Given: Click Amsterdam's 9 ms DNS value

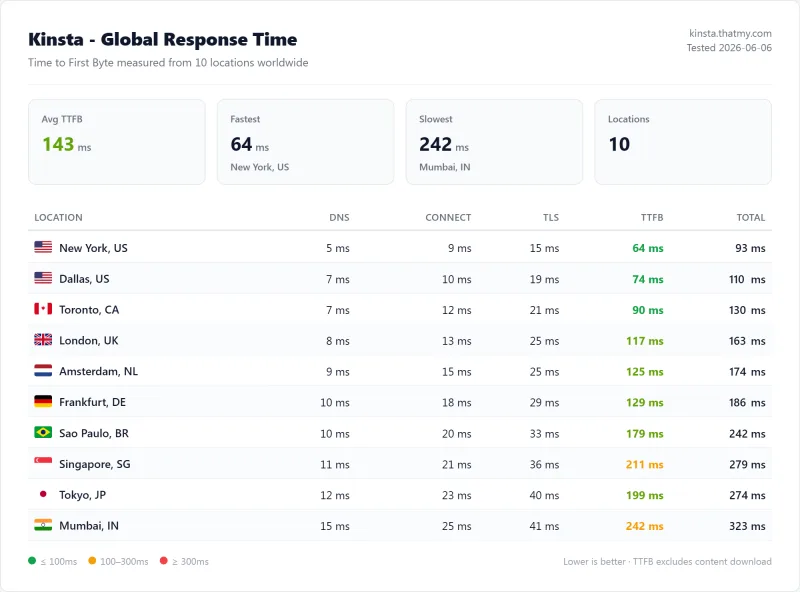Looking at the screenshot, I should tap(338, 372).
